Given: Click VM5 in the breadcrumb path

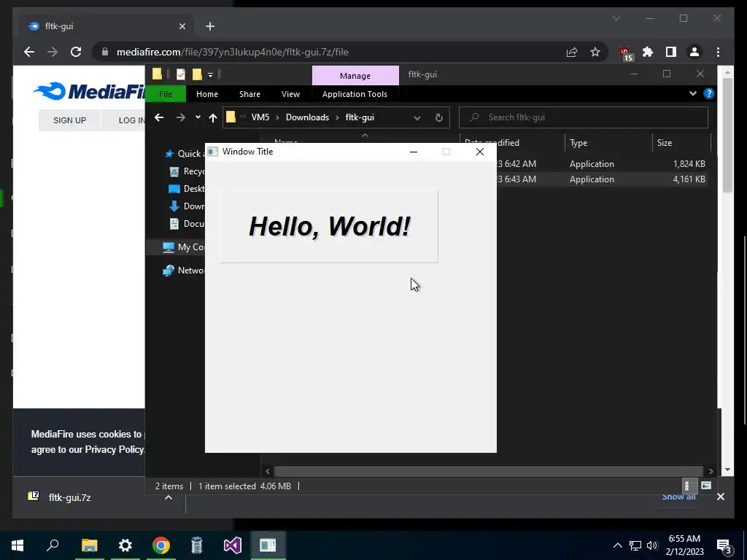Looking at the screenshot, I should [260, 117].
